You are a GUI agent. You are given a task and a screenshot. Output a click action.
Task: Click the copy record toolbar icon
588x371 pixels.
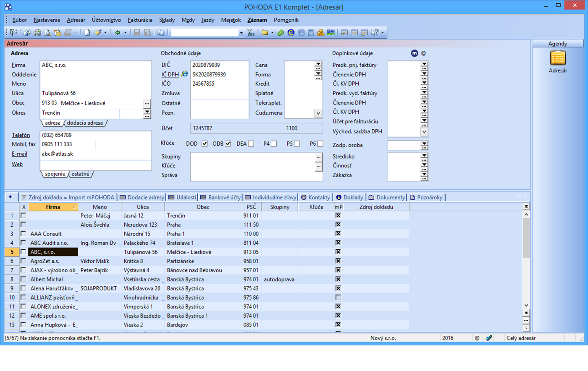[161, 32]
